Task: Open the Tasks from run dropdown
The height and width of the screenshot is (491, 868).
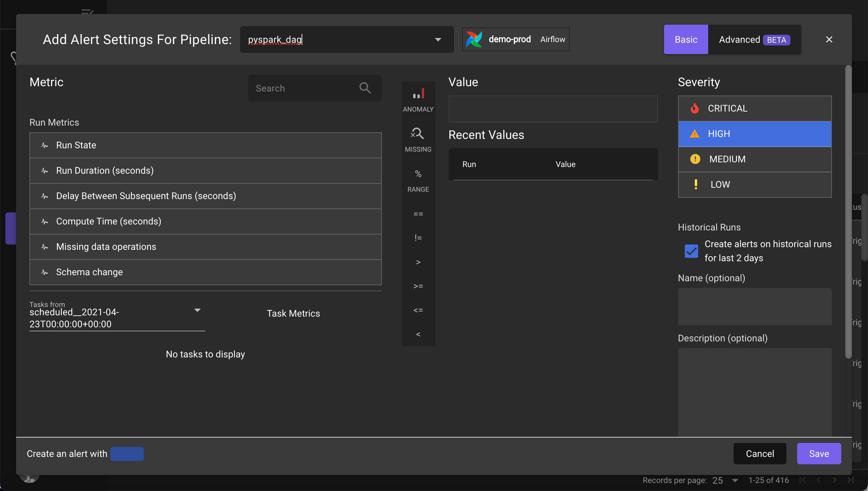Action: click(x=197, y=310)
